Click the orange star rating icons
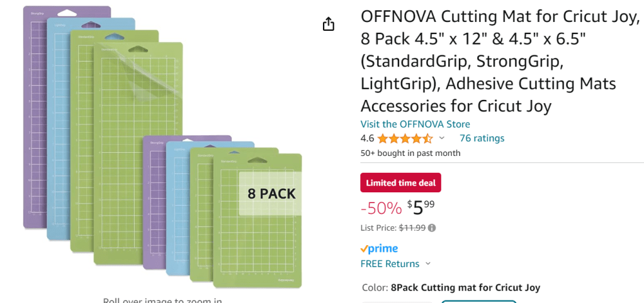This screenshot has height=303, width=644. (405, 138)
